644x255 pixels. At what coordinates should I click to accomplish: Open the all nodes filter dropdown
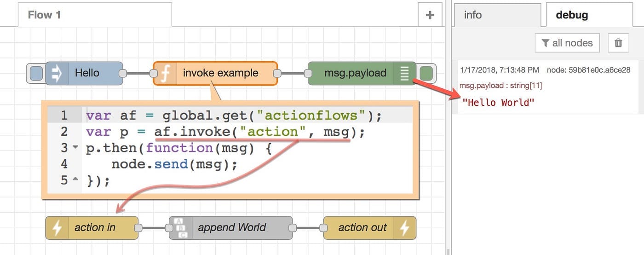[567, 43]
